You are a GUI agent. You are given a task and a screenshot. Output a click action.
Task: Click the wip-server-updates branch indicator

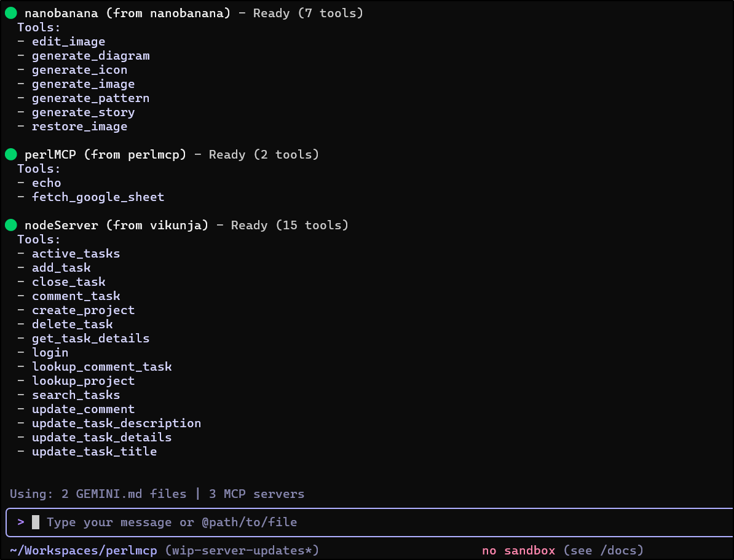coord(242,551)
